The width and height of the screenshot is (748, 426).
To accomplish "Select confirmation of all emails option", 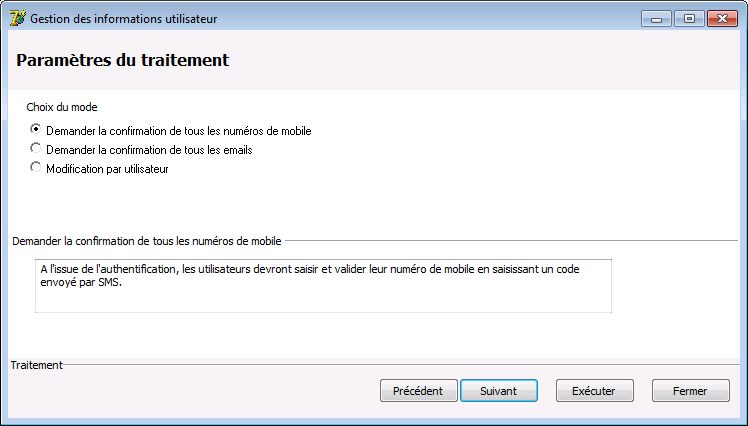I will 35,148.
